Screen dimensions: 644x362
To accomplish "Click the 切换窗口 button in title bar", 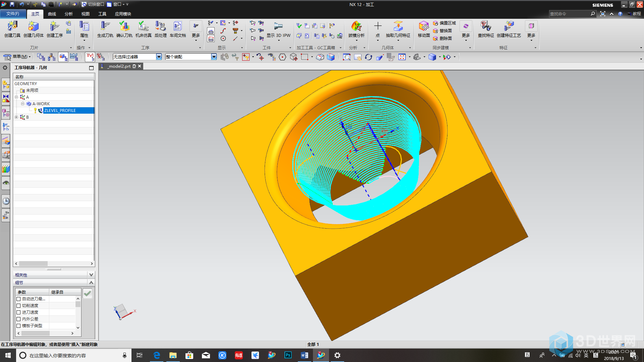I will click(93, 4).
